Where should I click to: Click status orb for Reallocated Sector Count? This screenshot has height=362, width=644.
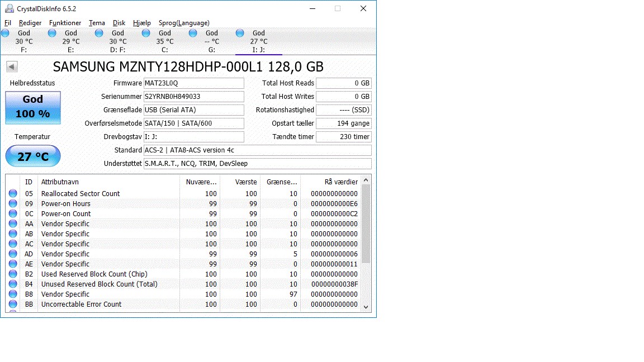pyautogui.click(x=13, y=194)
